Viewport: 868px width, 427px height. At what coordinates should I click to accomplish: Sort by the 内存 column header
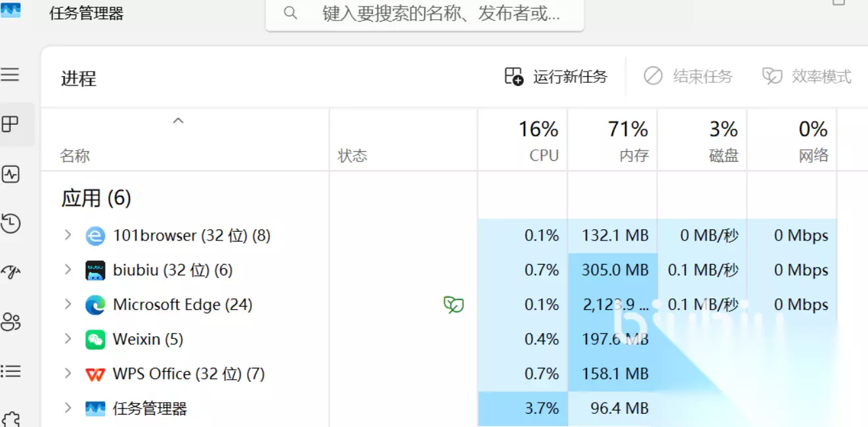pos(613,140)
